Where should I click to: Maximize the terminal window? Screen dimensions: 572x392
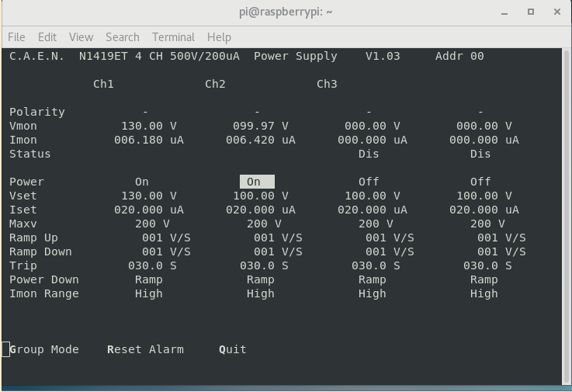(x=531, y=12)
